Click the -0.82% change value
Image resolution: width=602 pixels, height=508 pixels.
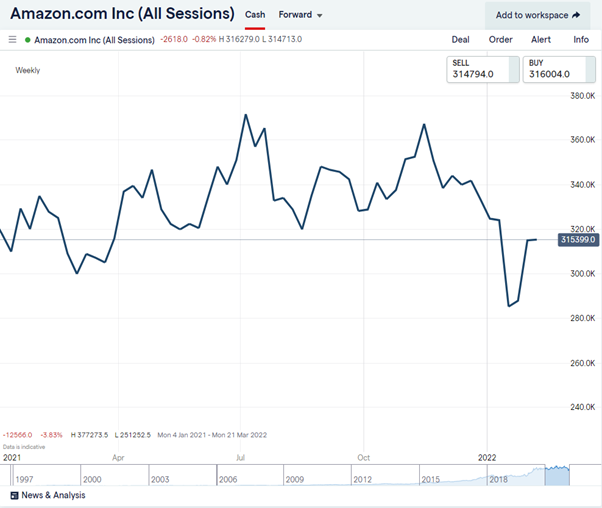pyautogui.click(x=204, y=39)
